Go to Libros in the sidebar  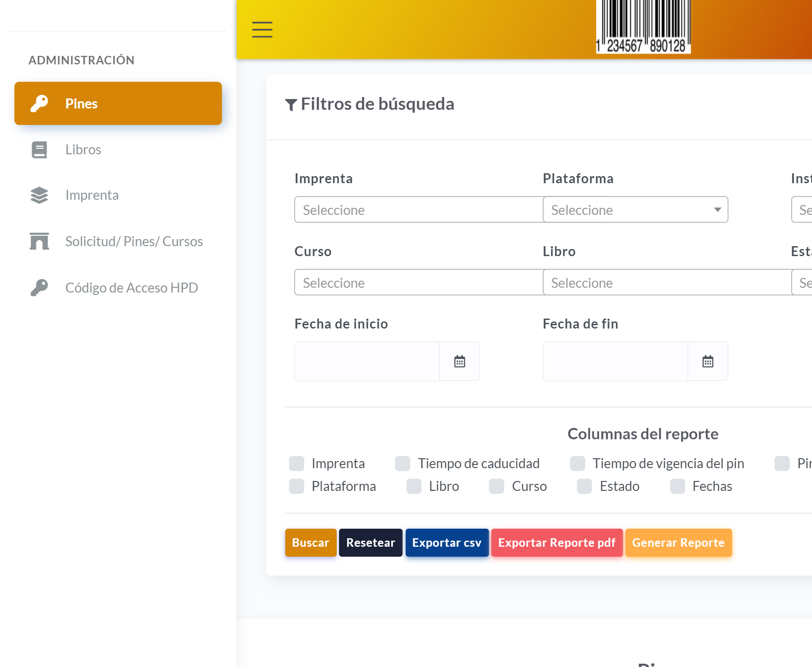pyautogui.click(x=83, y=150)
